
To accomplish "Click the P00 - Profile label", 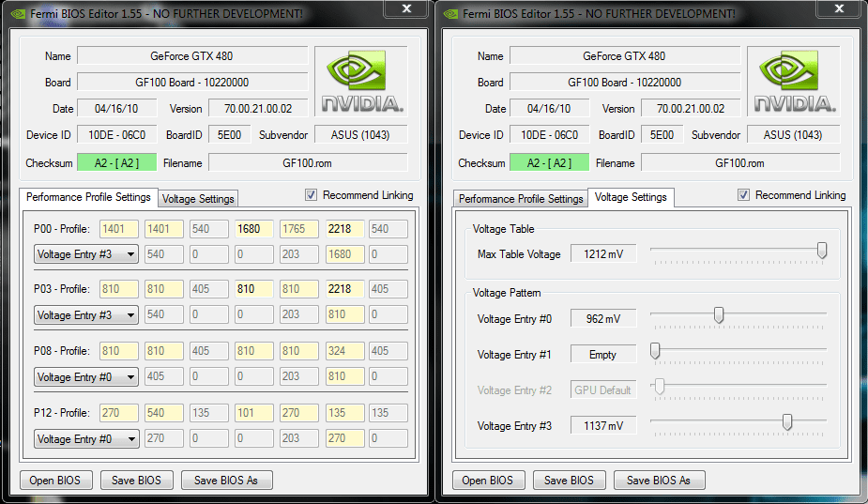I will click(x=61, y=229).
